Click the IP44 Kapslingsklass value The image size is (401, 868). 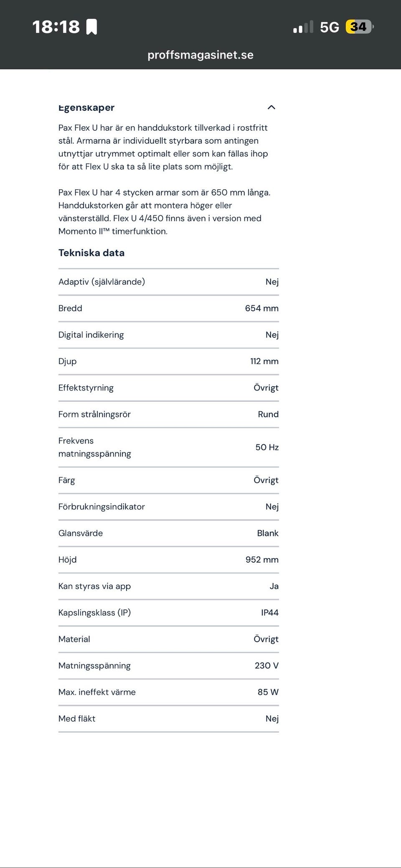point(269,613)
